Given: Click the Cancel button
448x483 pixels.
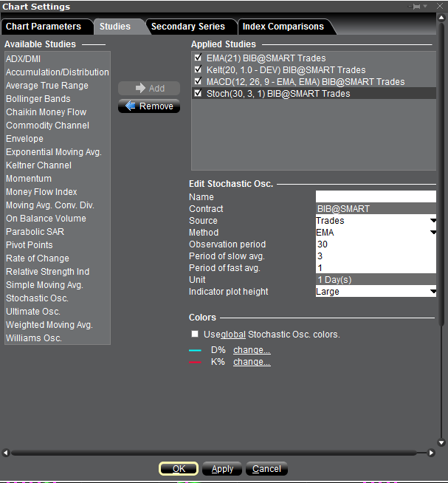Looking at the screenshot, I should tap(266, 469).
